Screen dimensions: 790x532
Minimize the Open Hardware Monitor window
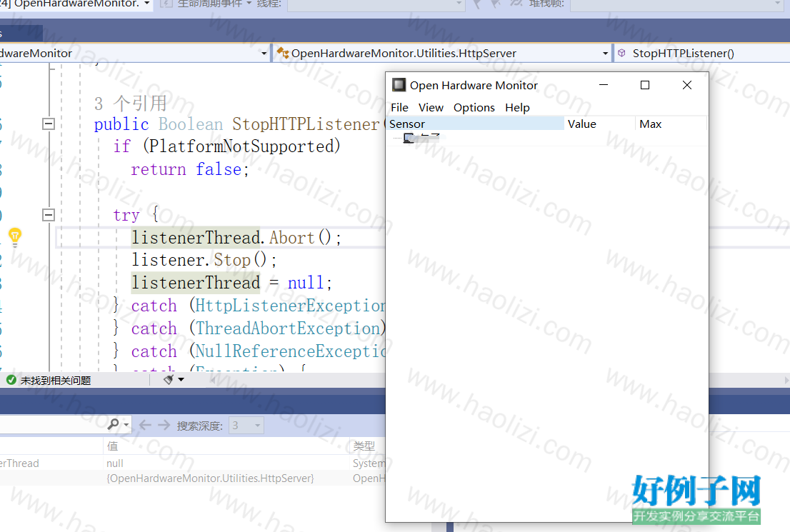coord(604,85)
